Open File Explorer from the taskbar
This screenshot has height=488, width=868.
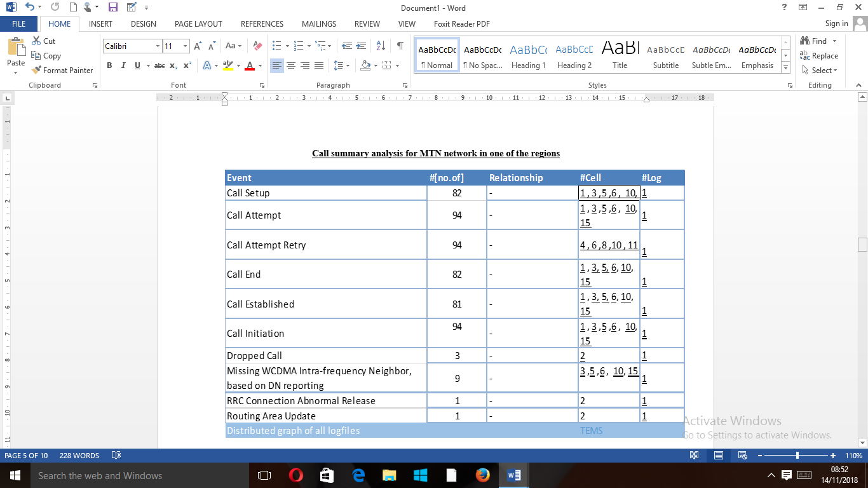point(389,475)
